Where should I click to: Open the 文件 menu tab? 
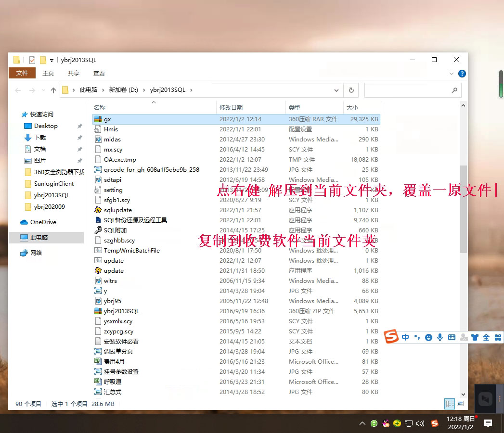[x=22, y=73]
